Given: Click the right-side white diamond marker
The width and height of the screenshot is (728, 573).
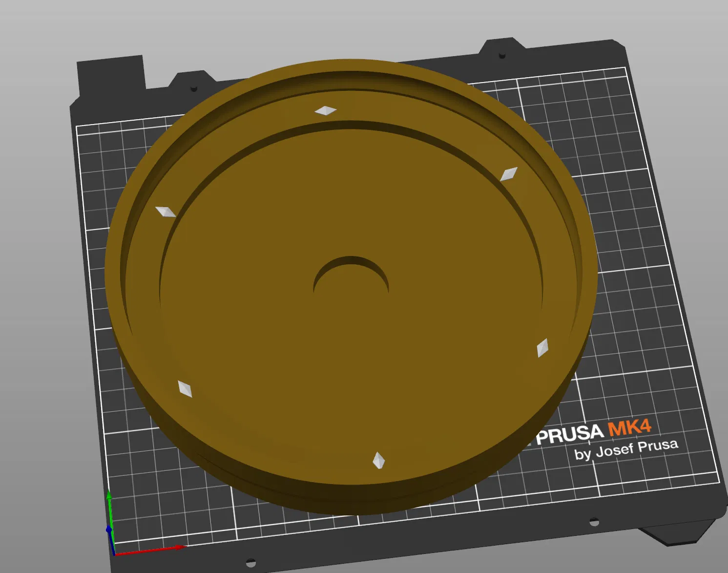Looking at the screenshot, I should [x=542, y=348].
